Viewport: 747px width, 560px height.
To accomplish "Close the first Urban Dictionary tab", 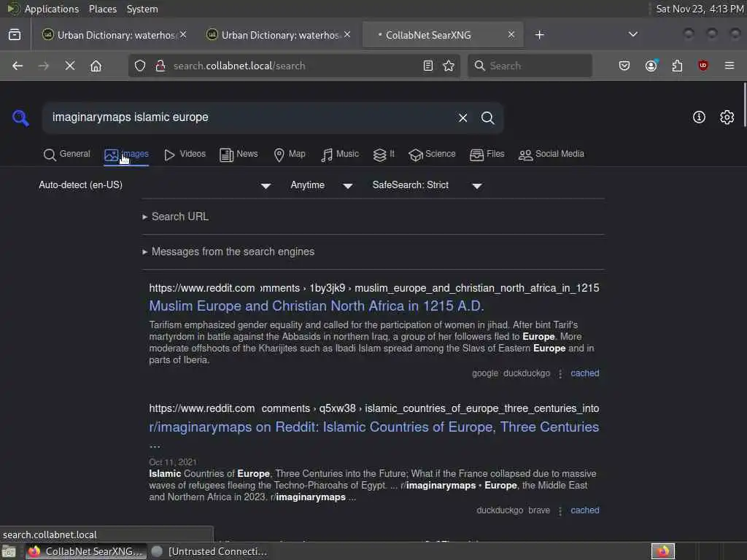I will pyautogui.click(x=183, y=35).
